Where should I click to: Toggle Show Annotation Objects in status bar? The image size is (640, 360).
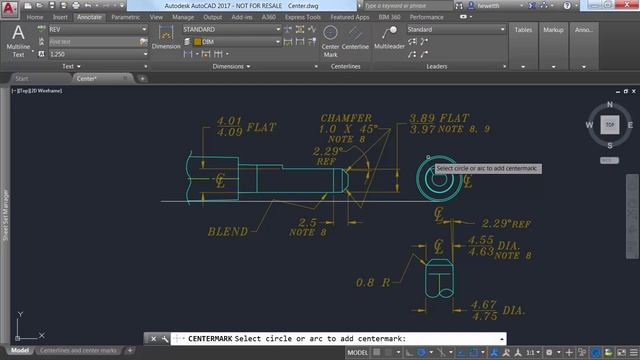(494, 352)
